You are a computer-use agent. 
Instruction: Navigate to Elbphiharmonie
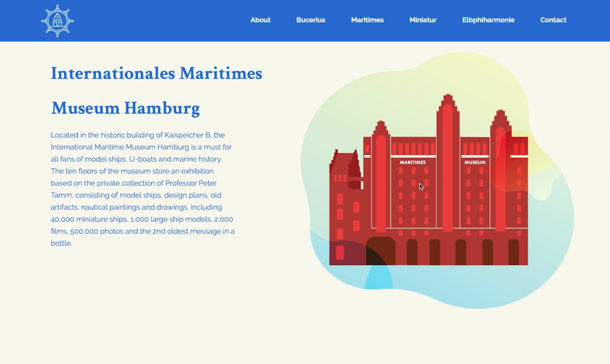coord(488,20)
